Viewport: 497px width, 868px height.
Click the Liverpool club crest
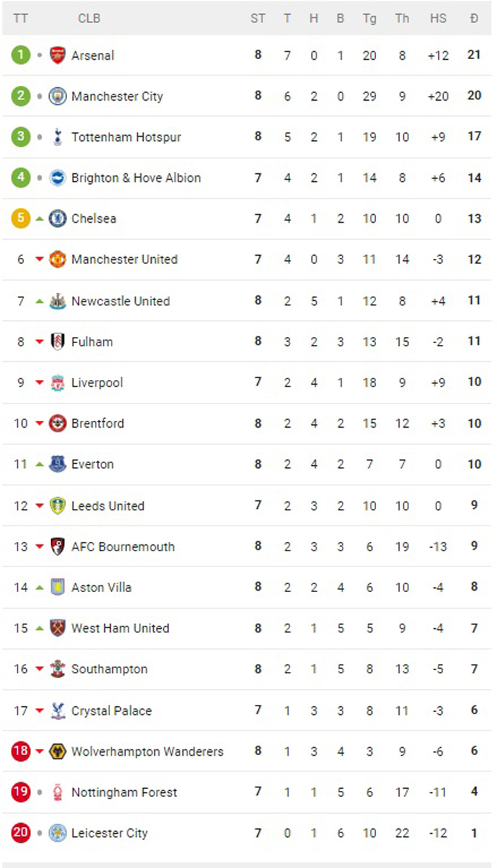[58, 383]
